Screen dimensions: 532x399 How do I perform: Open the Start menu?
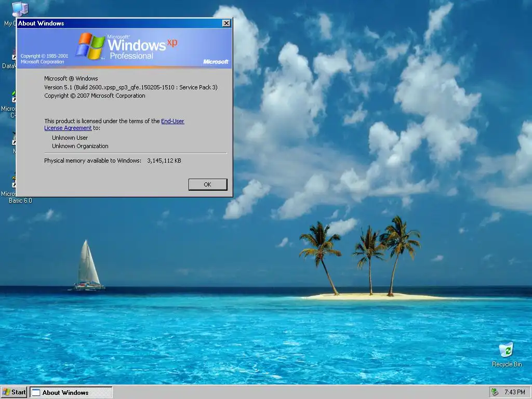(14, 392)
